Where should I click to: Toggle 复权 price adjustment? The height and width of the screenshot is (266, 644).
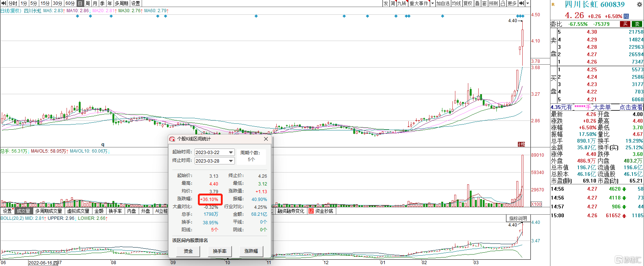coord(468,3)
